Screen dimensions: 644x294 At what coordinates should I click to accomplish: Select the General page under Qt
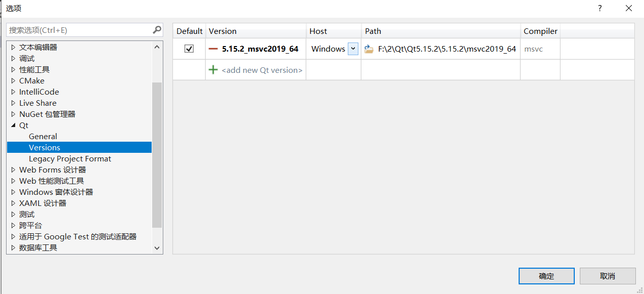(42, 136)
